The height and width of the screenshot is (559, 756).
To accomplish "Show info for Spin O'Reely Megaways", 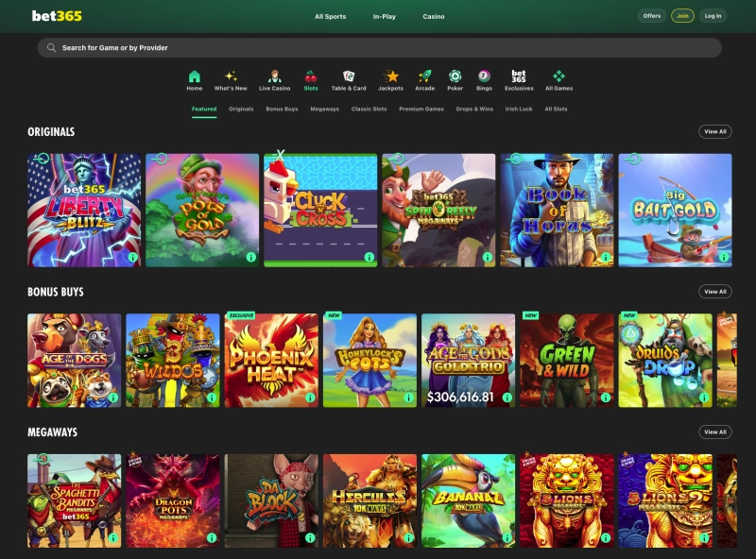I will pyautogui.click(x=488, y=258).
